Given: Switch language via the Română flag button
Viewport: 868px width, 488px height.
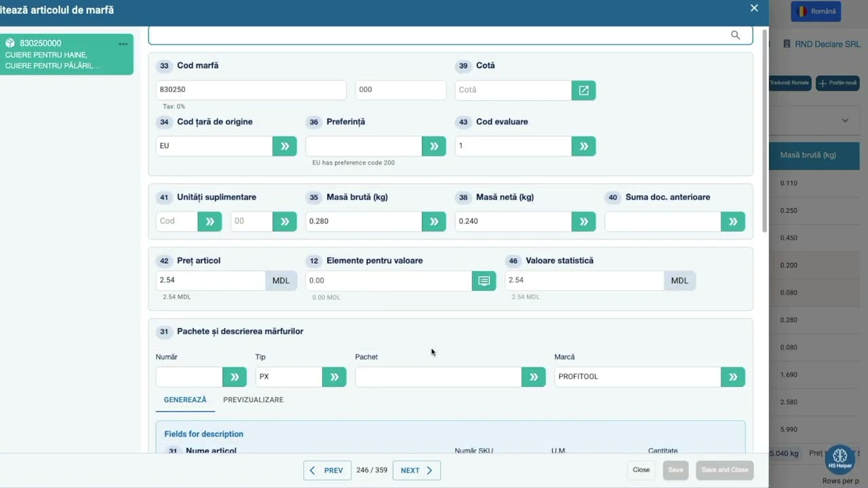Looking at the screenshot, I should pyautogui.click(x=816, y=12).
